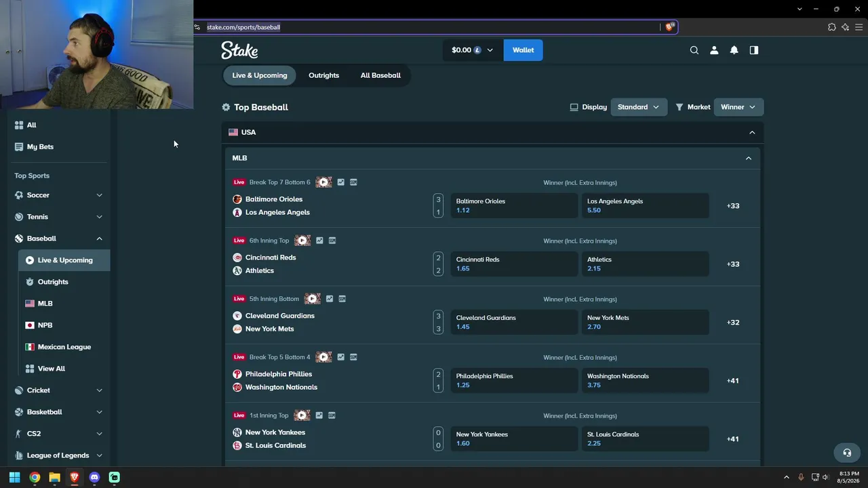Open statistics chart for Guardians vs Mets
868x488 pixels.
pos(329,299)
